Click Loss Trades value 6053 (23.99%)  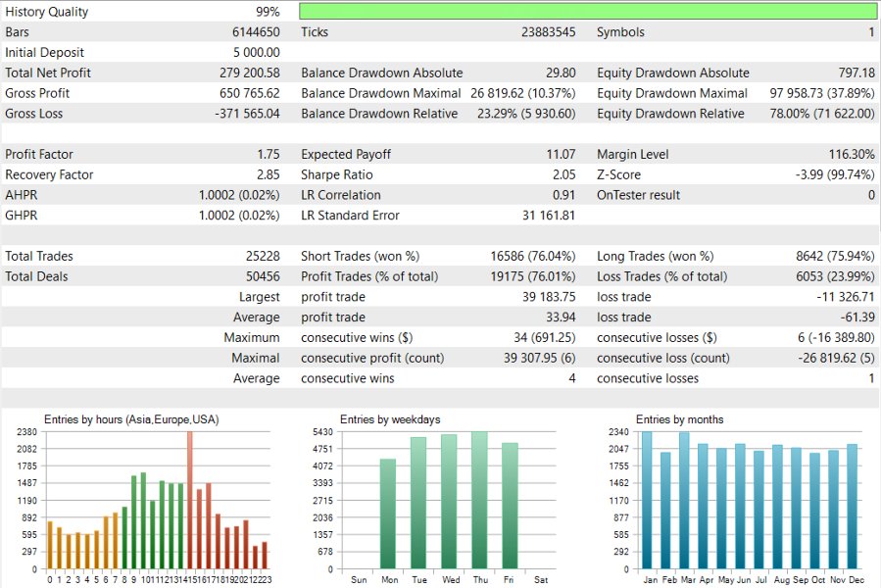pyautogui.click(x=835, y=276)
